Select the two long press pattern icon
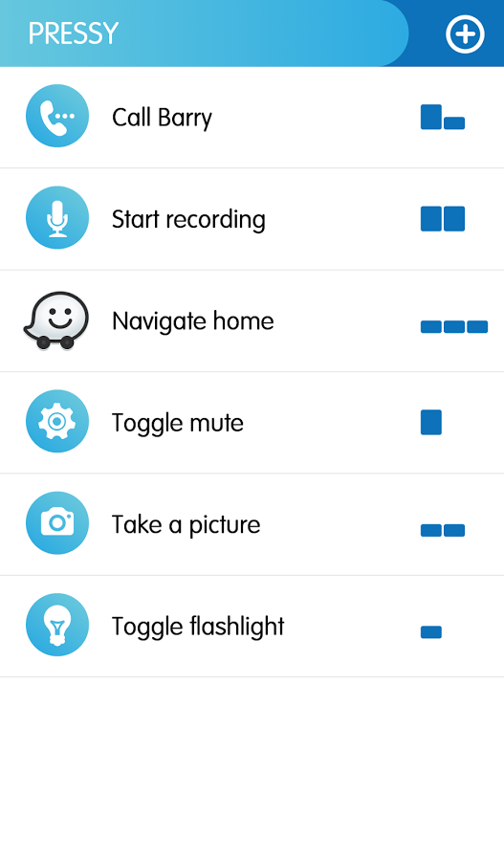Viewport: 504px width, 861px height. point(443,218)
